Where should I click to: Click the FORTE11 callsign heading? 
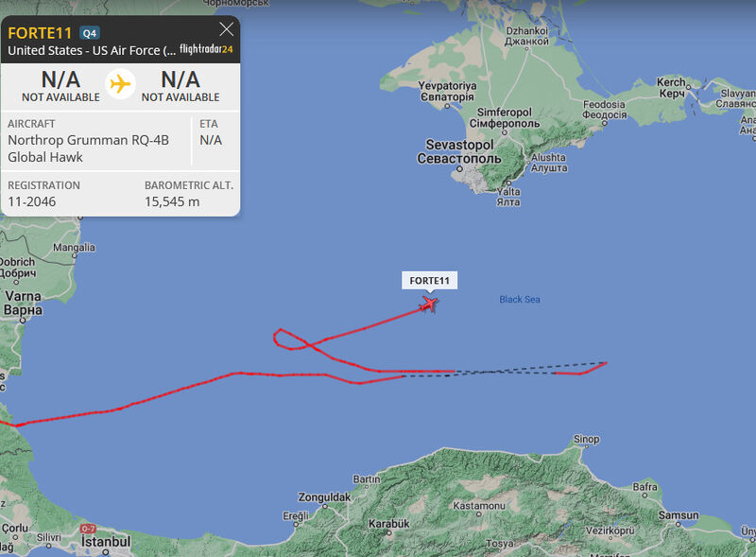(40, 33)
